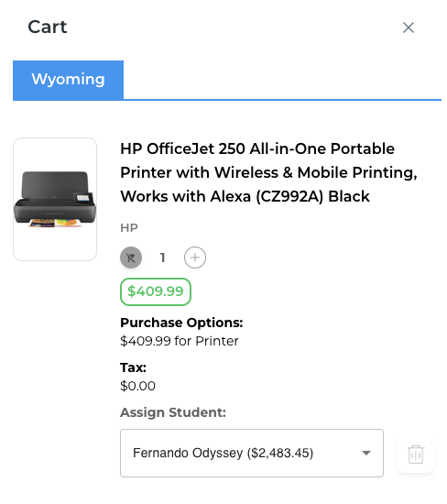Increase quantity with the plus icon
Viewport: 447px width, 504px height.
[195, 257]
